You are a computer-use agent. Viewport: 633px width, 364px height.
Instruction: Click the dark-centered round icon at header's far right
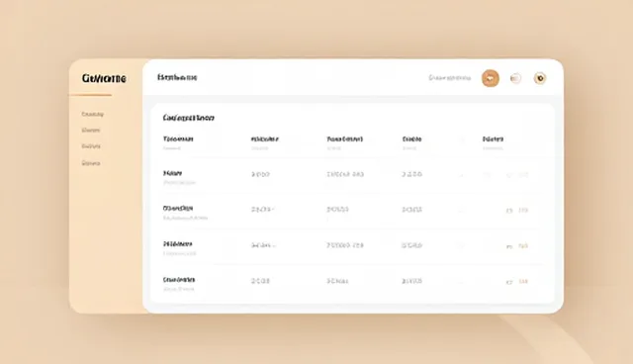(540, 78)
